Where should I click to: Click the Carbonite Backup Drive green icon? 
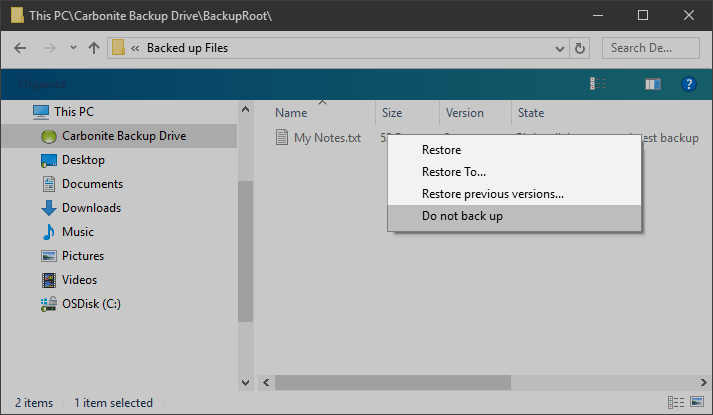pyautogui.click(x=48, y=136)
